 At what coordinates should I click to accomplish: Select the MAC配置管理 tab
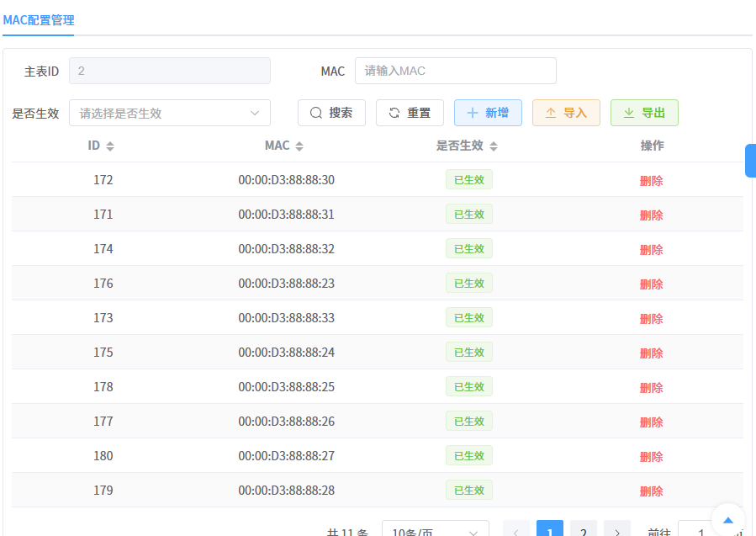[38, 20]
